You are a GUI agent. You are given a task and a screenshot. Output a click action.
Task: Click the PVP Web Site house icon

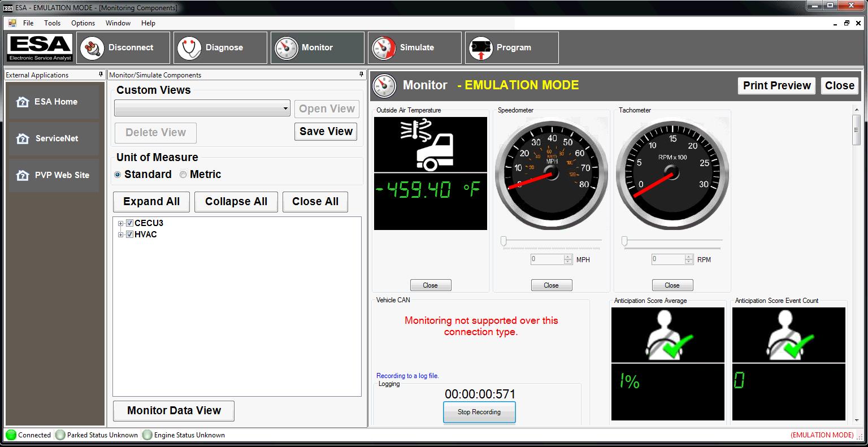coord(23,175)
